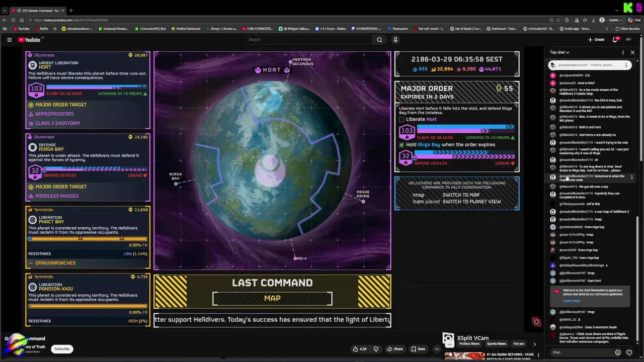This screenshot has height=362, width=644.
Task: Mute the Galactic Command tab audio
Action: pyautogui.click(x=19, y=11)
